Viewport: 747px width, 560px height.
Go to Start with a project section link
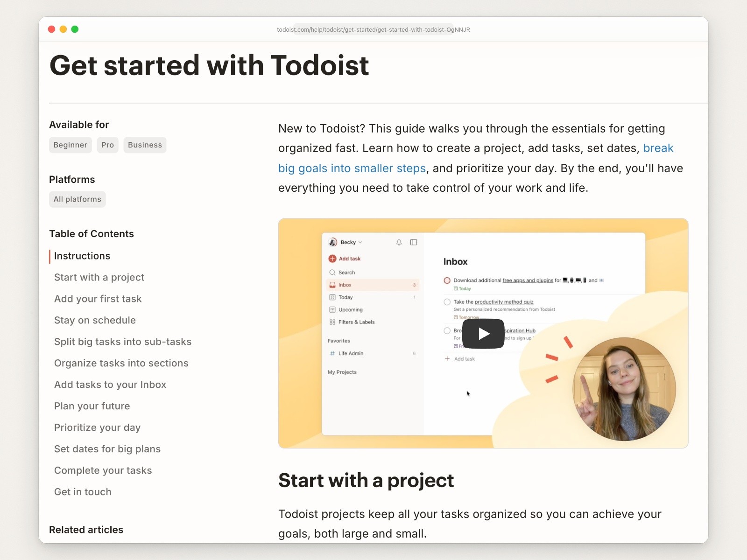click(99, 277)
